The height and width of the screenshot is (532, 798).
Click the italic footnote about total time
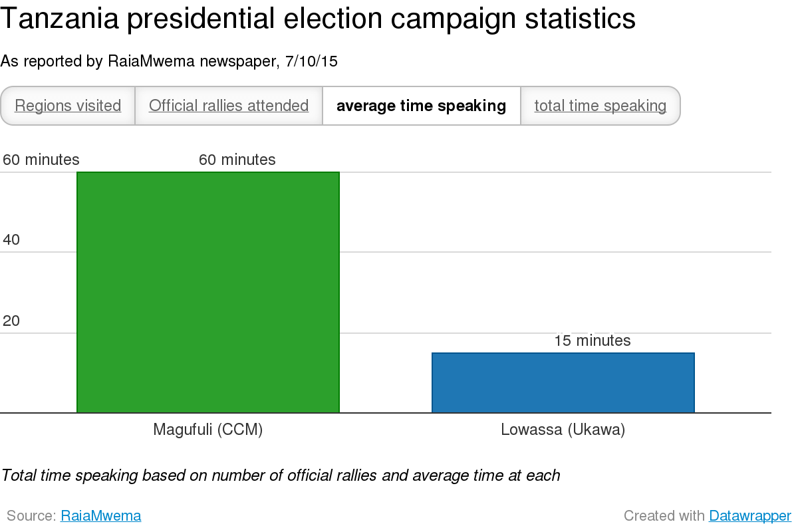[281, 475]
